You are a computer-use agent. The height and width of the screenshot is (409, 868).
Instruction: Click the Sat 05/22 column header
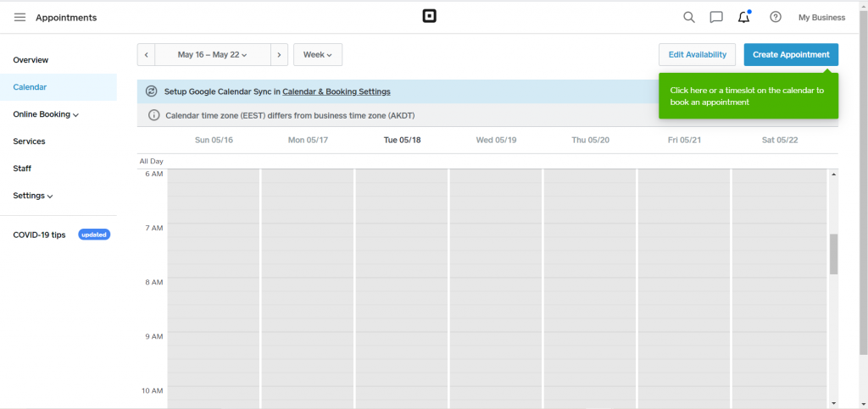click(x=780, y=140)
